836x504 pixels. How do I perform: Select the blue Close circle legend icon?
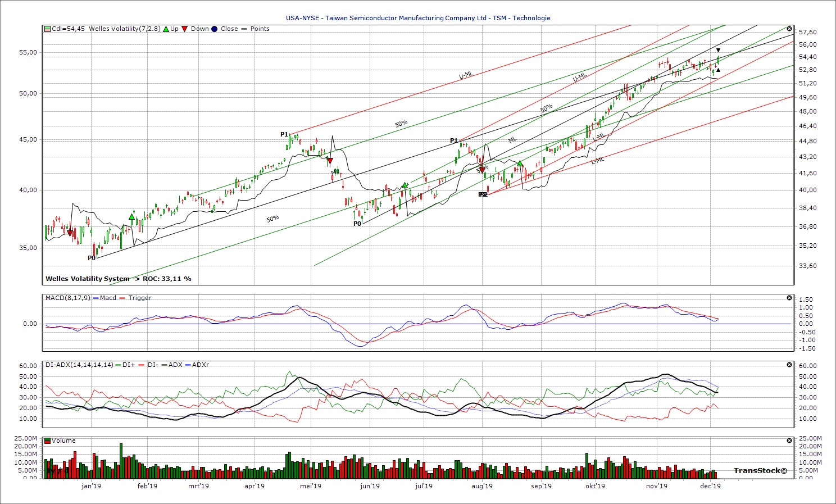(215, 29)
